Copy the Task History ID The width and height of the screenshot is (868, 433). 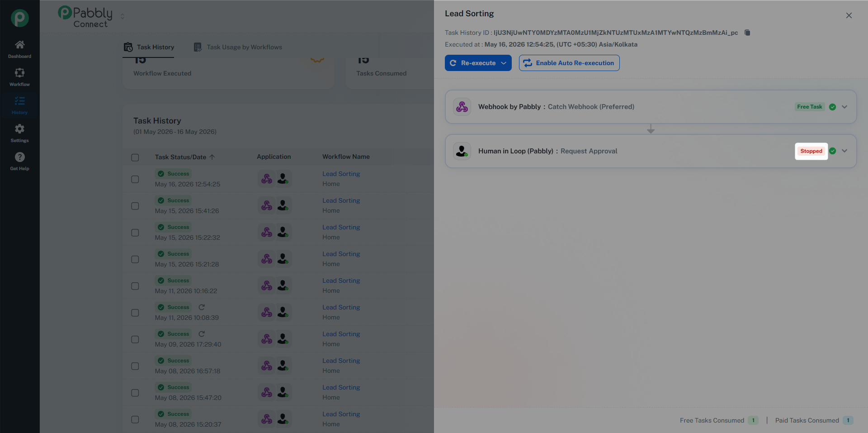(747, 33)
